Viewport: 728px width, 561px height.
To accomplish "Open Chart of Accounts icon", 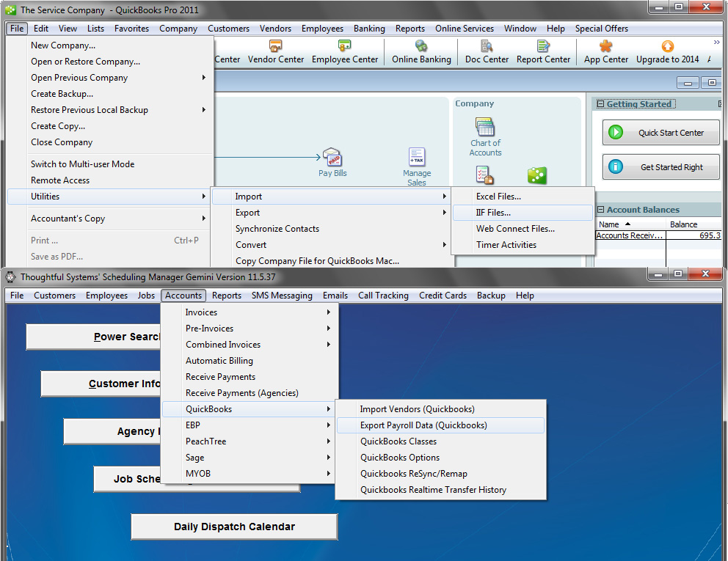I will [x=485, y=127].
